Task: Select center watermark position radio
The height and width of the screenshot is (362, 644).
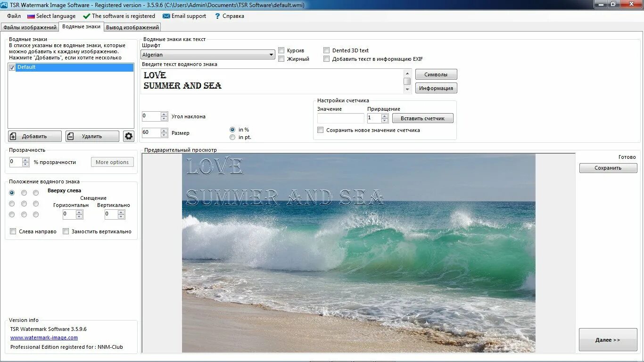Action: pos(24,204)
